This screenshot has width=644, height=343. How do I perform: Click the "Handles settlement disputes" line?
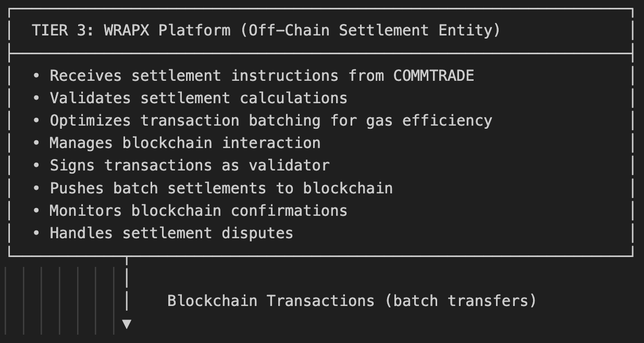(x=171, y=232)
